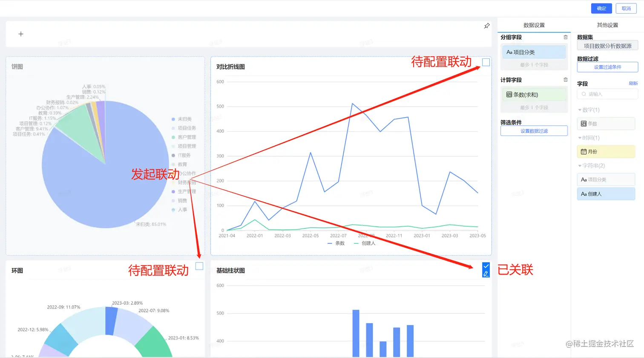The image size is (644, 358).
Task: Toggle the 销售 legend in the pie chart
Action: click(179, 200)
